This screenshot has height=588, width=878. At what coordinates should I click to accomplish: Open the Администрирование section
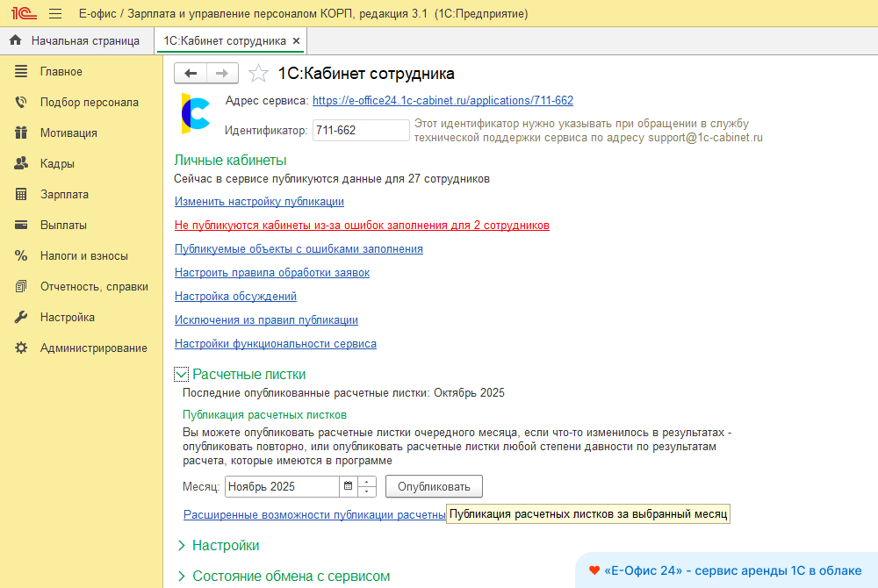point(94,348)
